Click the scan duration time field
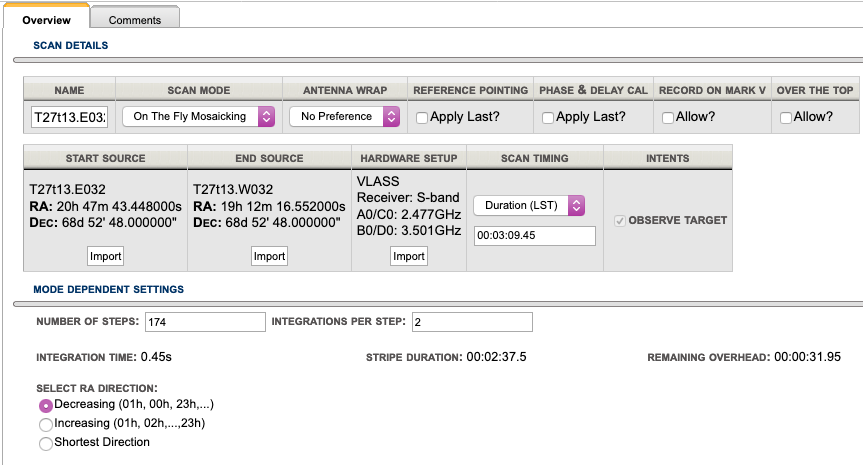Screen dimensions: 863x465 [534, 236]
